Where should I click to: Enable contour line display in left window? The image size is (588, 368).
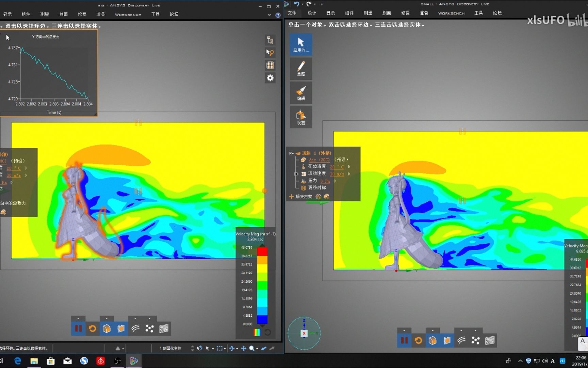164,328
